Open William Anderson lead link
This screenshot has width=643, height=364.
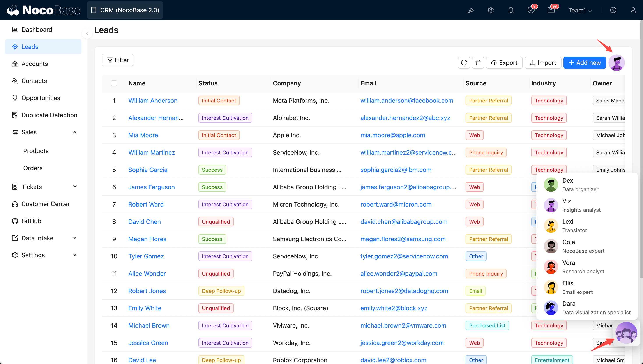click(x=153, y=101)
